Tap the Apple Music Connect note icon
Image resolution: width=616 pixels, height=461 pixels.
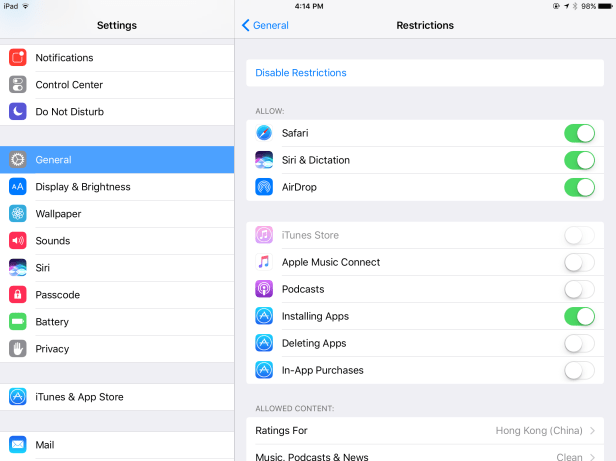point(264,262)
